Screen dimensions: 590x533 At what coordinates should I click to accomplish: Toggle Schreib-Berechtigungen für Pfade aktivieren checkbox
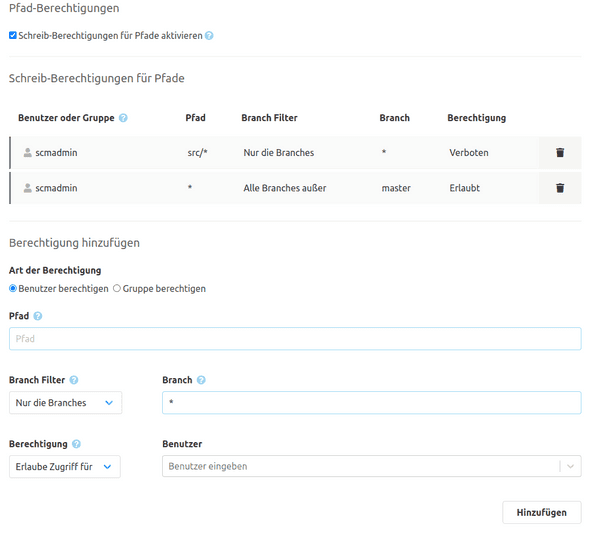pyautogui.click(x=13, y=35)
